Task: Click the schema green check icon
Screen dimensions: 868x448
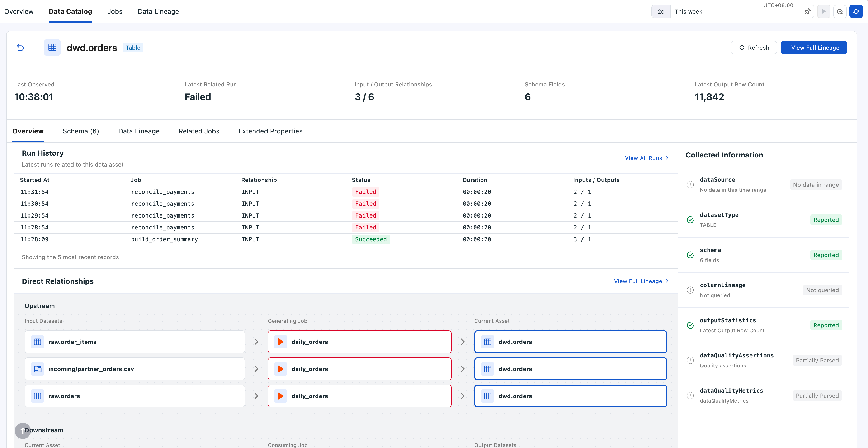Action: (690, 255)
